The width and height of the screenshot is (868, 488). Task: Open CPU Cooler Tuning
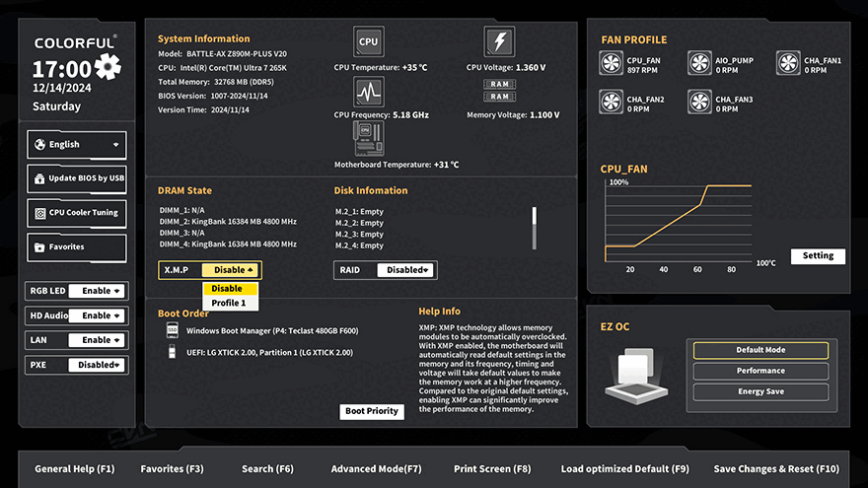click(76, 213)
